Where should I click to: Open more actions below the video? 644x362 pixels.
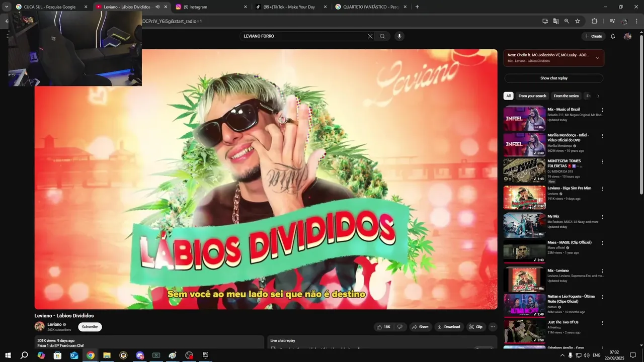tap(493, 327)
